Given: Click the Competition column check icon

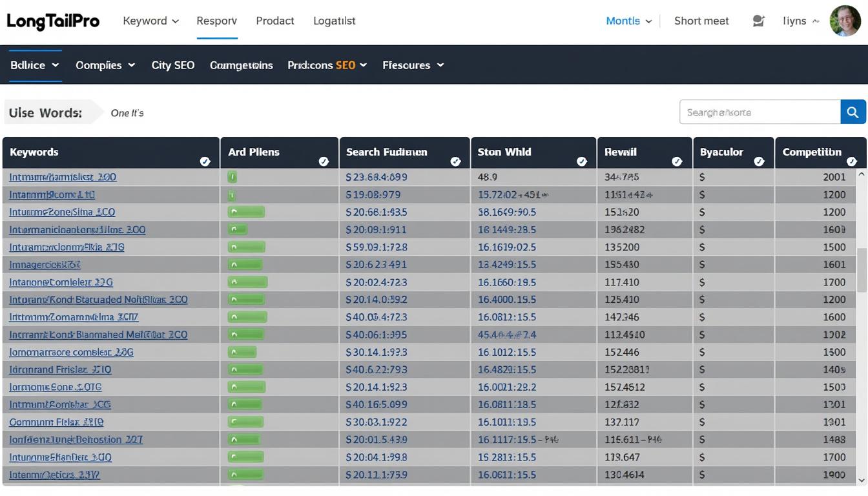Looking at the screenshot, I should (x=851, y=161).
